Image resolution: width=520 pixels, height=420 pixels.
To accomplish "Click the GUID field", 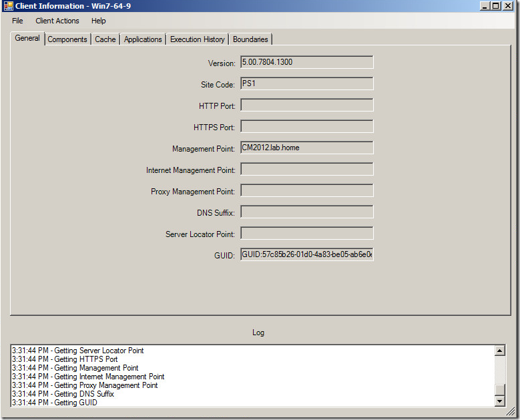I will (307, 254).
